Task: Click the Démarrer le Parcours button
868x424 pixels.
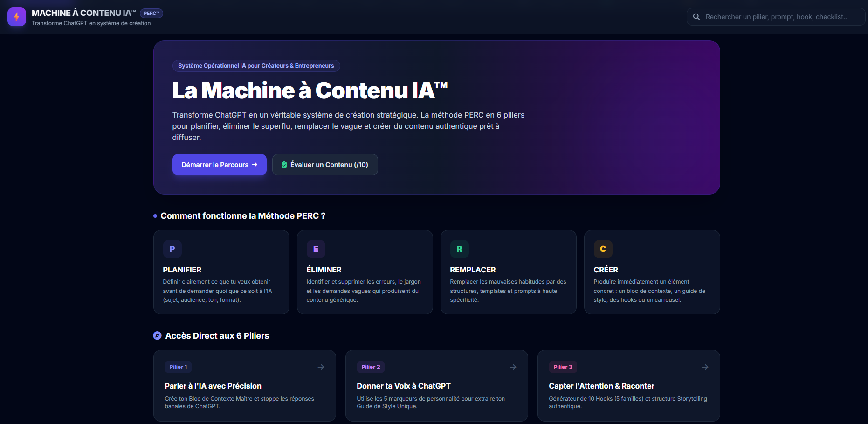Action: [x=220, y=165]
